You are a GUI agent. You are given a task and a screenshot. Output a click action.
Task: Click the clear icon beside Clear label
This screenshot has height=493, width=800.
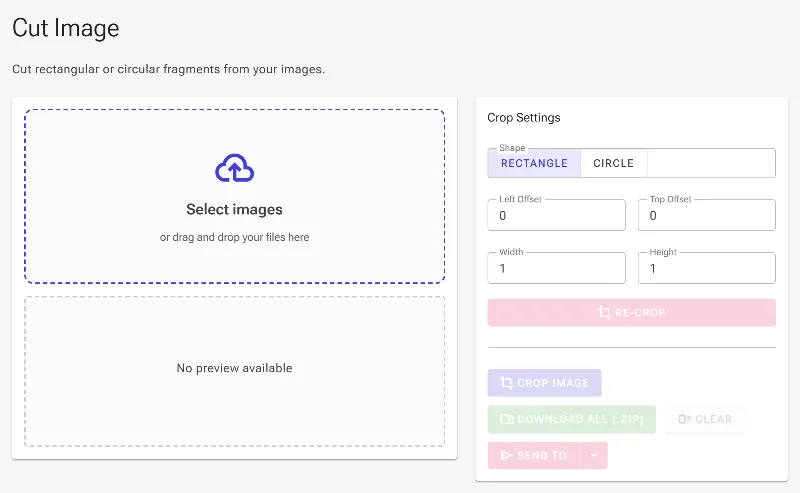[684, 419]
